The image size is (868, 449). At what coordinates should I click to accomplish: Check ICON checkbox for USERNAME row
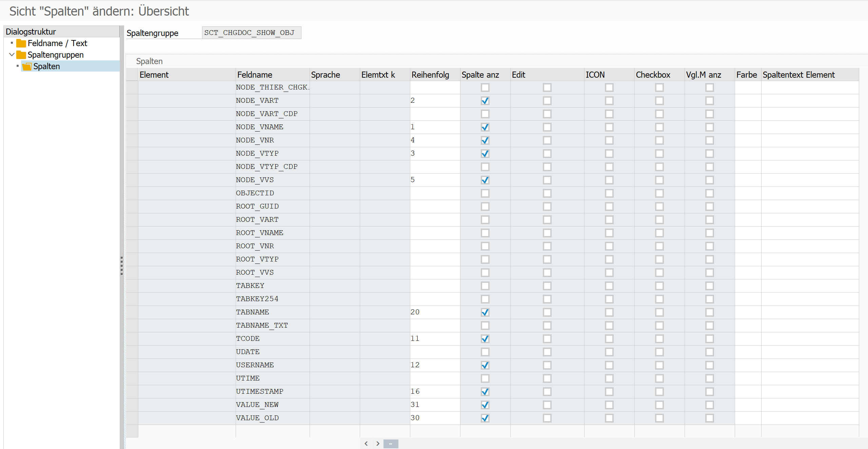(x=609, y=365)
